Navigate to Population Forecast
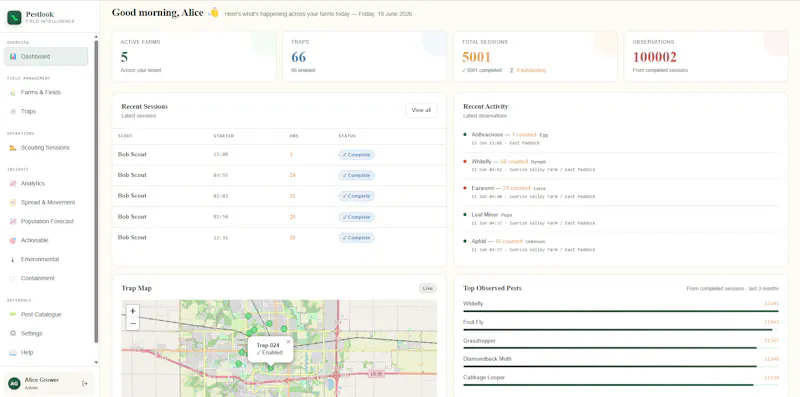Viewport: 800px width, 397px height. coord(46,221)
